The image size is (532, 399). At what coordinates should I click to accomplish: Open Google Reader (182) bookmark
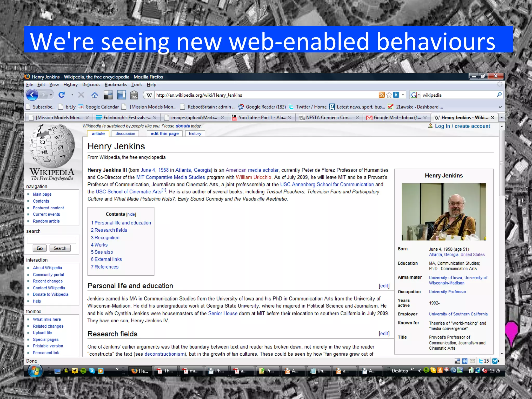point(262,107)
